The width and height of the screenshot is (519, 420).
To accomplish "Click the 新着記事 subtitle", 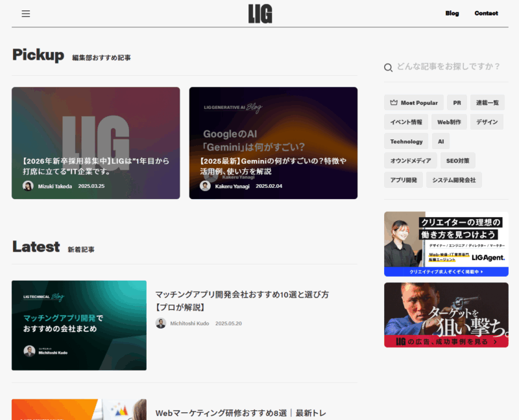I will pos(81,250).
